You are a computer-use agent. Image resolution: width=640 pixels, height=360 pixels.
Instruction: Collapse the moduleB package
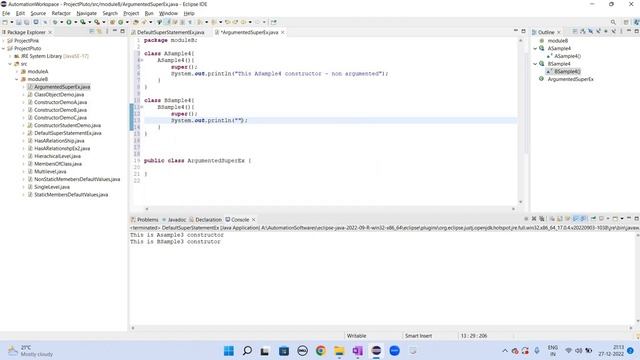tap(17, 79)
